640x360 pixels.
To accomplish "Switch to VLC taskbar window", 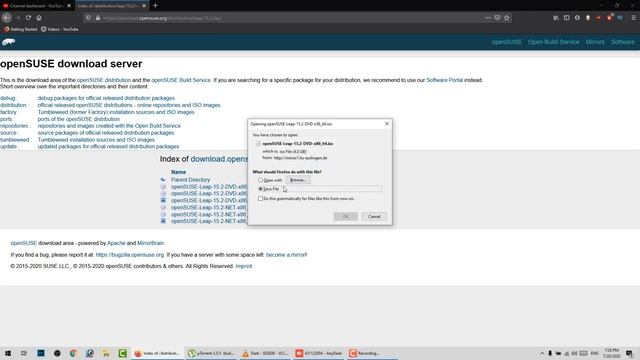I will pyautogui.click(x=265, y=353).
